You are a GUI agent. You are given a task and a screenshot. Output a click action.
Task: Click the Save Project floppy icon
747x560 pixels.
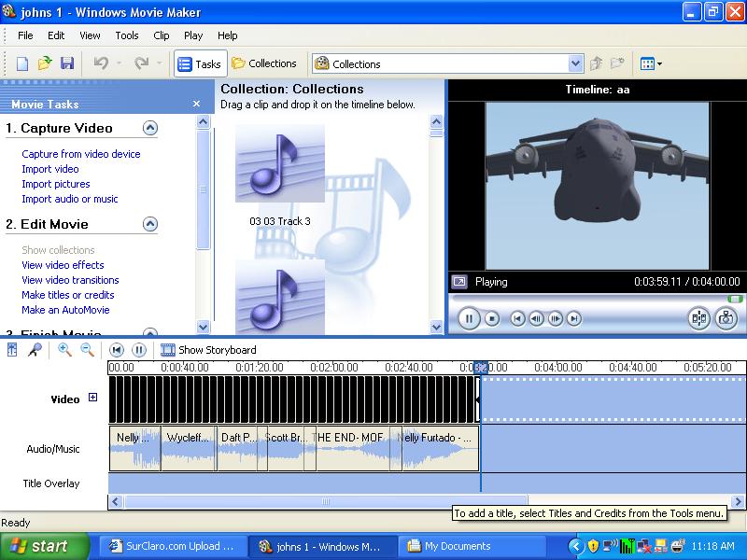pyautogui.click(x=67, y=63)
